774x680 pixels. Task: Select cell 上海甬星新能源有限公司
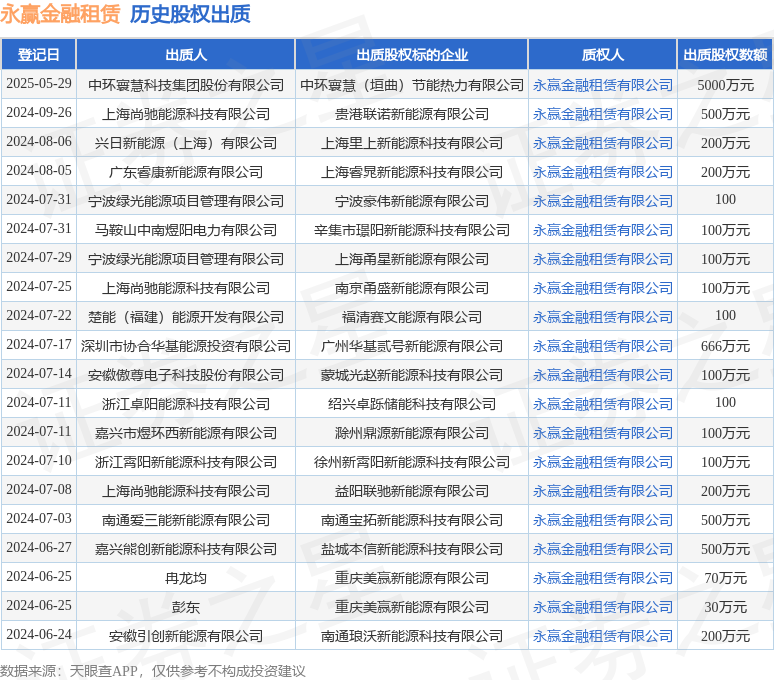click(x=412, y=259)
